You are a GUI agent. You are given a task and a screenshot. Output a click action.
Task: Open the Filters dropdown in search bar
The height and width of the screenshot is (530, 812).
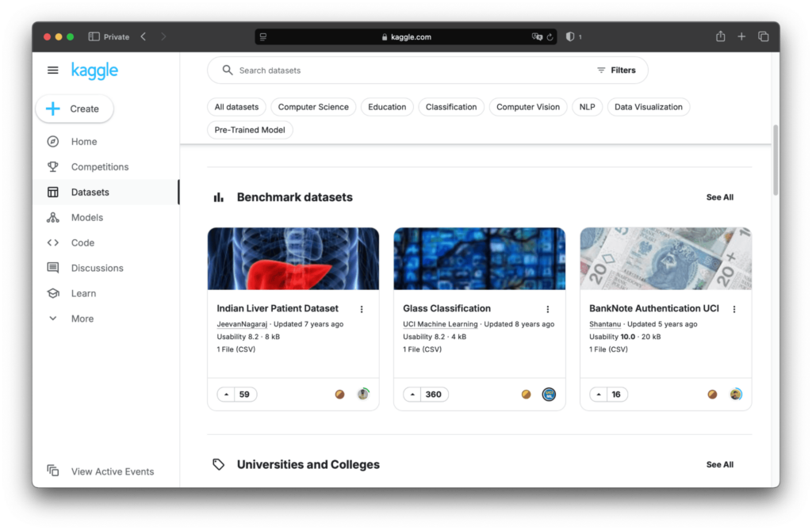pos(616,71)
